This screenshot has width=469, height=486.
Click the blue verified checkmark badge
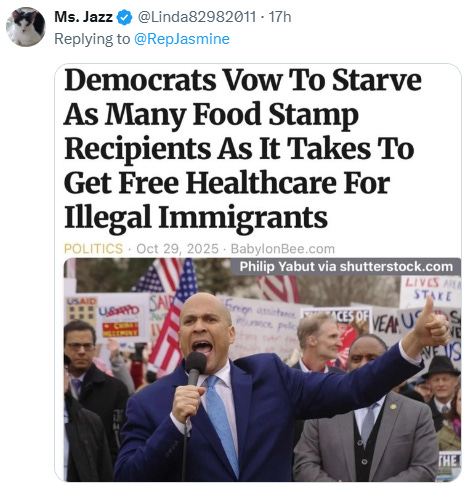click(x=124, y=17)
